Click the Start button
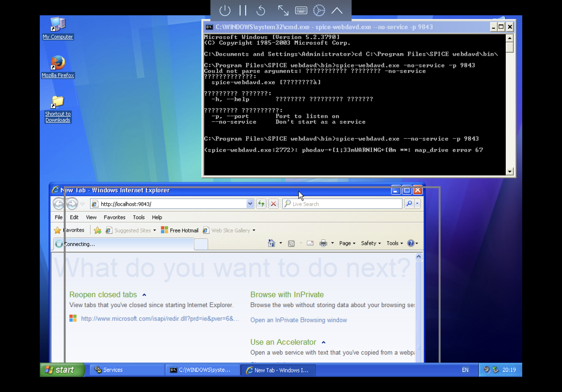 tap(62, 370)
